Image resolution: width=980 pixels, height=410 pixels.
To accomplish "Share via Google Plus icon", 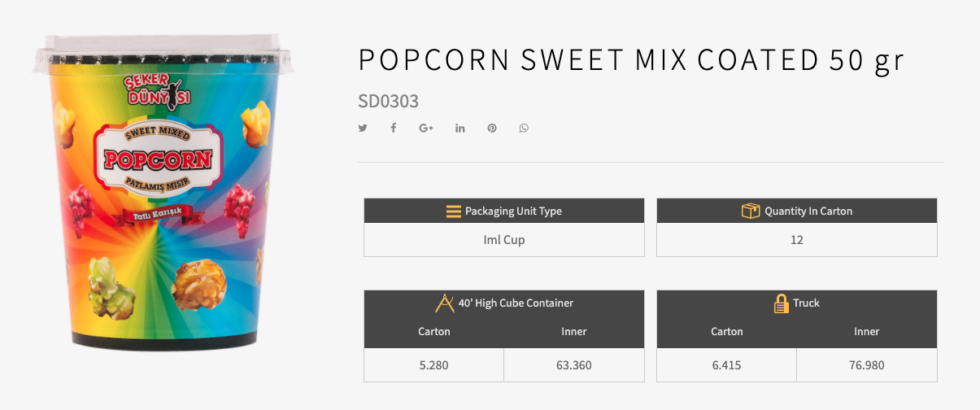I will [426, 129].
